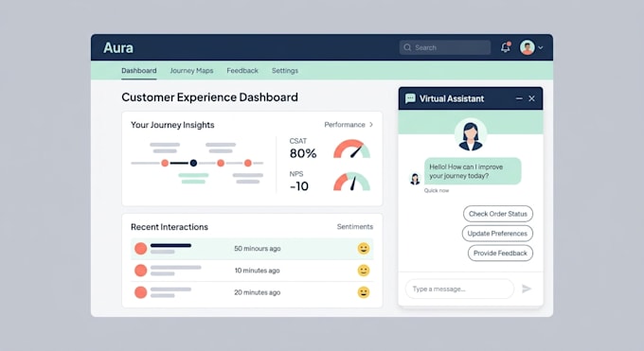Focus the Search field

pos(445,47)
